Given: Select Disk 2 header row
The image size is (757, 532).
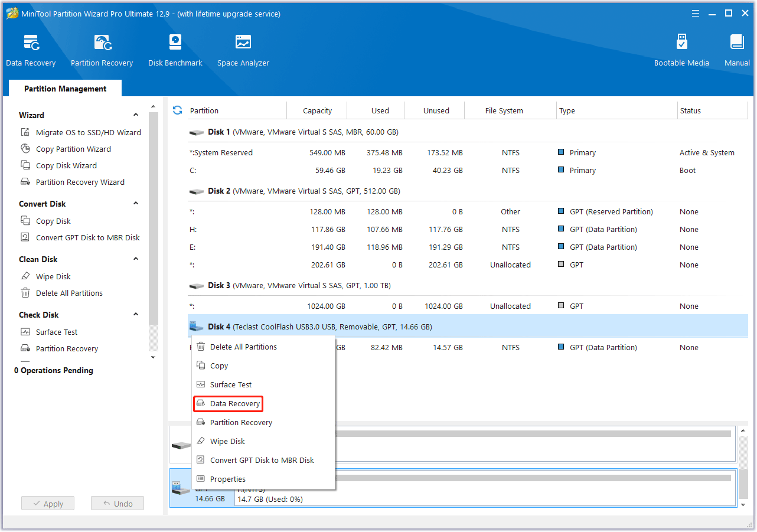Looking at the screenshot, I should pyautogui.click(x=468, y=191).
